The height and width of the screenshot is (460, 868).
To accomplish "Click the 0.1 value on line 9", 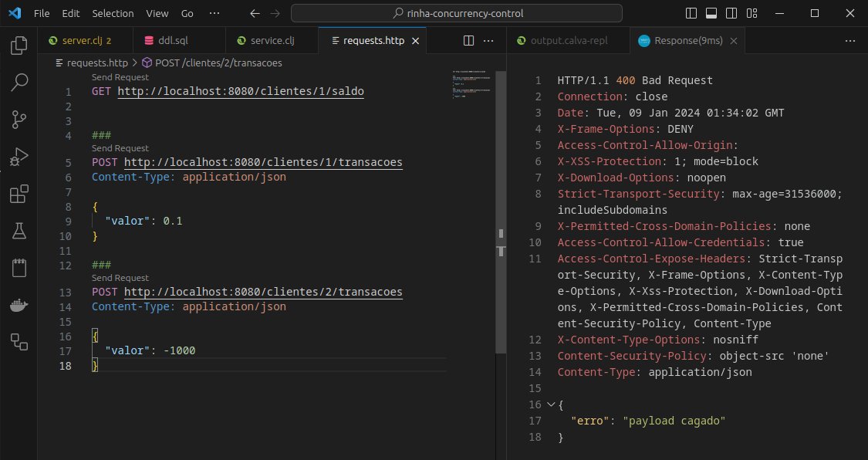I will tap(173, 221).
